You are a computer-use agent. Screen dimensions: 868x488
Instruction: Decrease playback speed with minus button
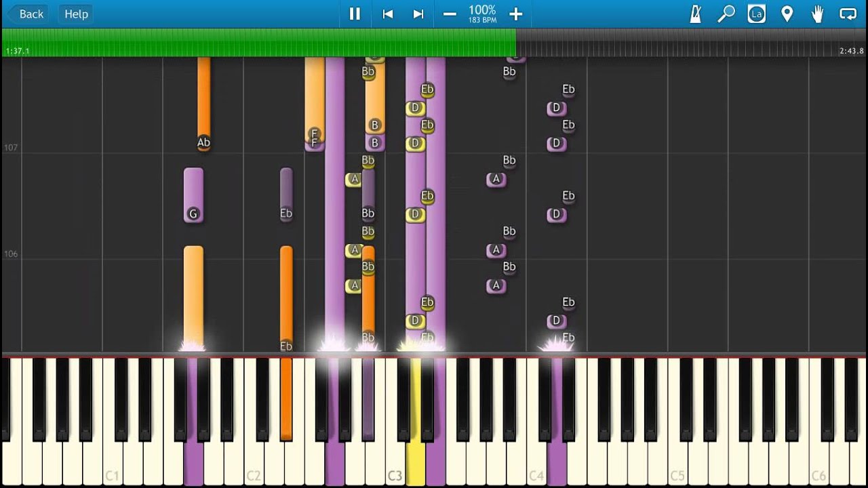[x=450, y=14]
